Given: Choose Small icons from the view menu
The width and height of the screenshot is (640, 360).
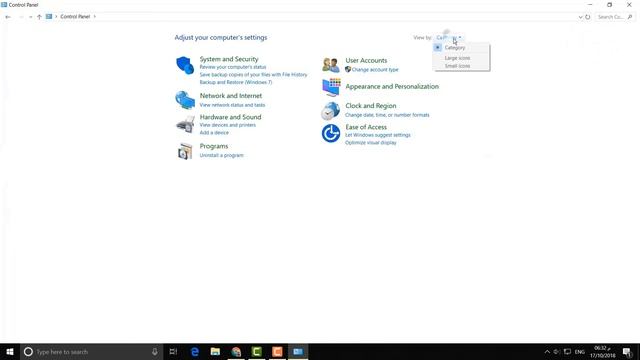Looking at the screenshot, I should [x=457, y=66].
